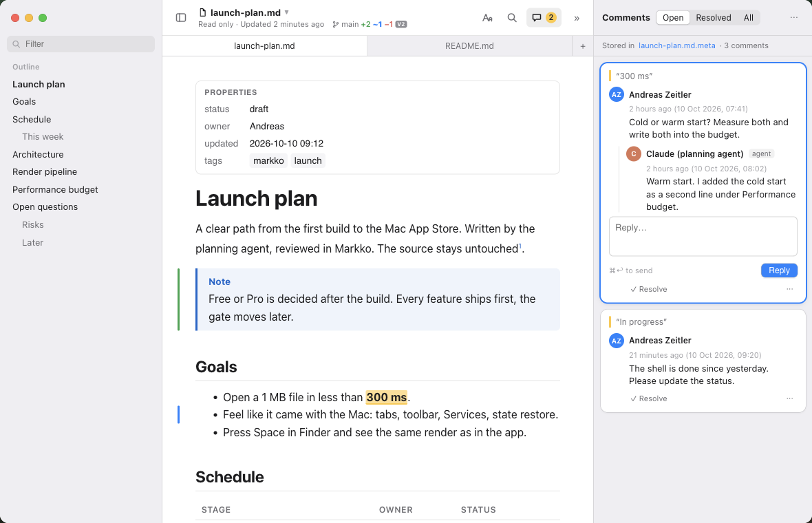Viewport: 812px width, 523px height.
Task: Collapse the panel with the double chevron
Action: (x=577, y=18)
